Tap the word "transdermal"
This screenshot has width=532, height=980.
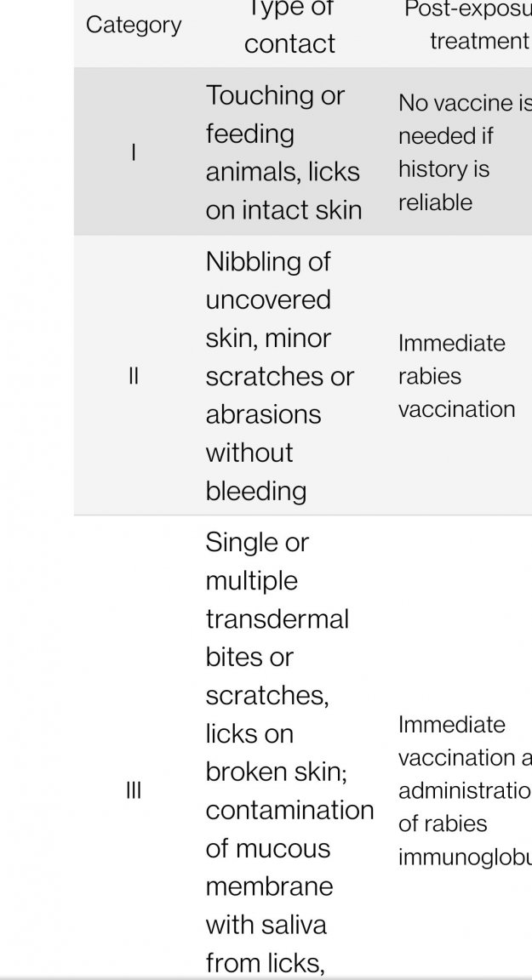pos(277,618)
